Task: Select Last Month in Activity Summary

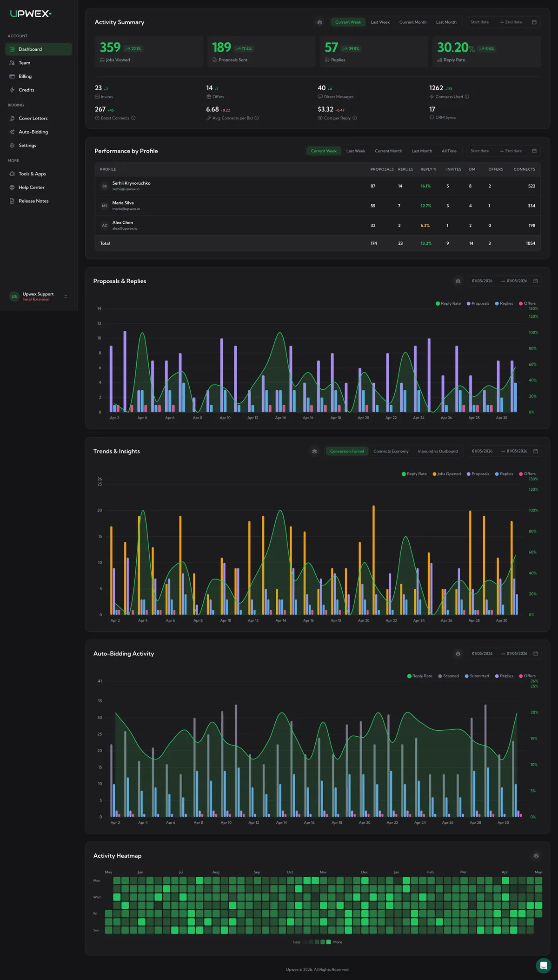Action: pos(446,22)
